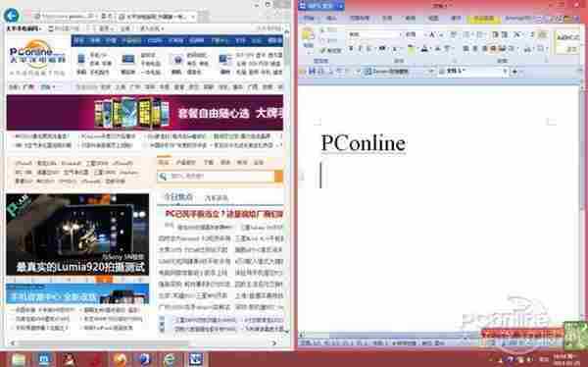This screenshot has height=367, width=588.
Task: Focus the web page search field
Action: [217, 176]
